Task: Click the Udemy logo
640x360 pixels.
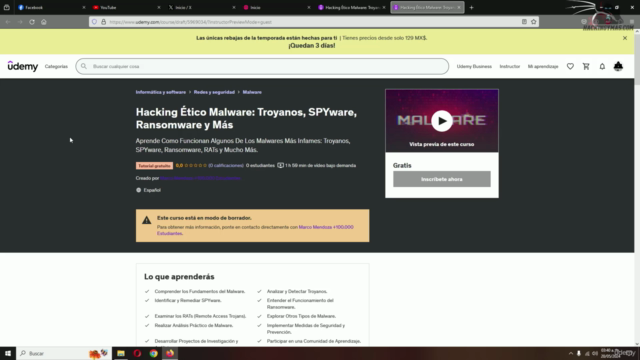Action: point(23,66)
